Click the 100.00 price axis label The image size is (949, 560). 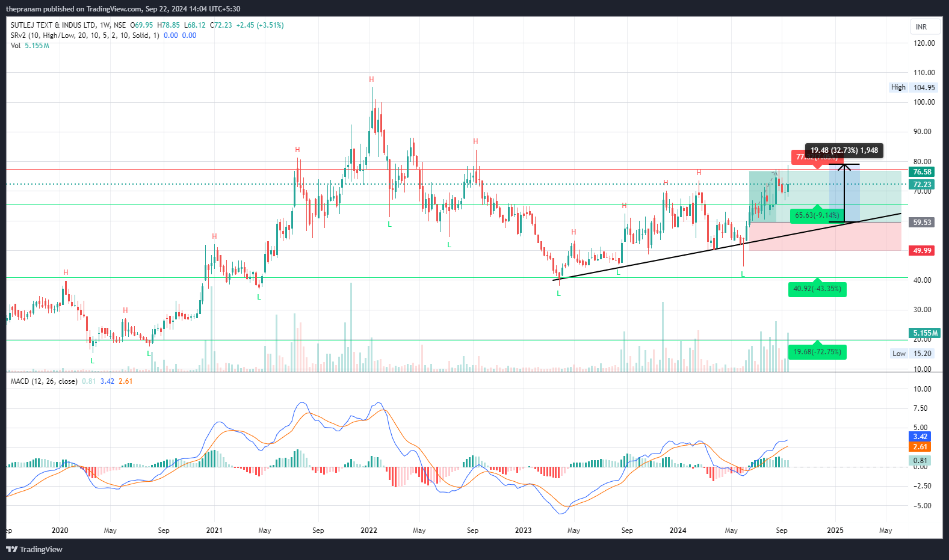pos(924,102)
